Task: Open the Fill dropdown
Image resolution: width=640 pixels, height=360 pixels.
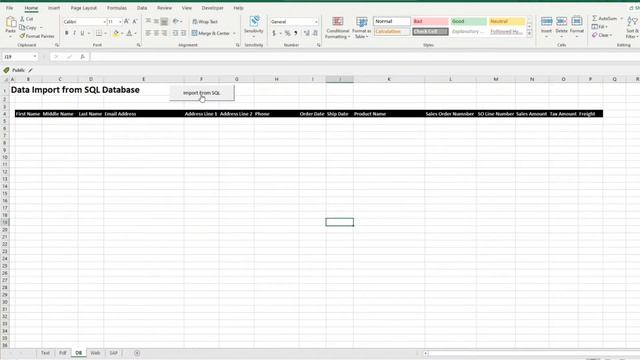Action: [x=600, y=27]
